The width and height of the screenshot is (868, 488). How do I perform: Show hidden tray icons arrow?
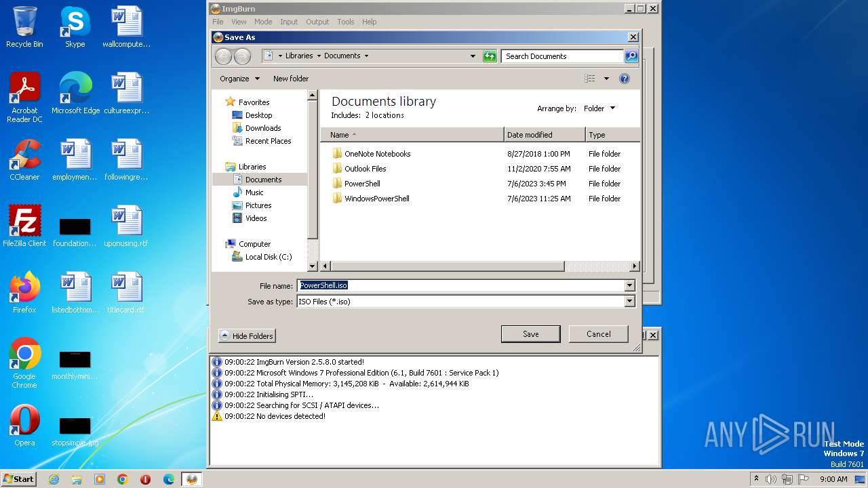click(x=756, y=479)
